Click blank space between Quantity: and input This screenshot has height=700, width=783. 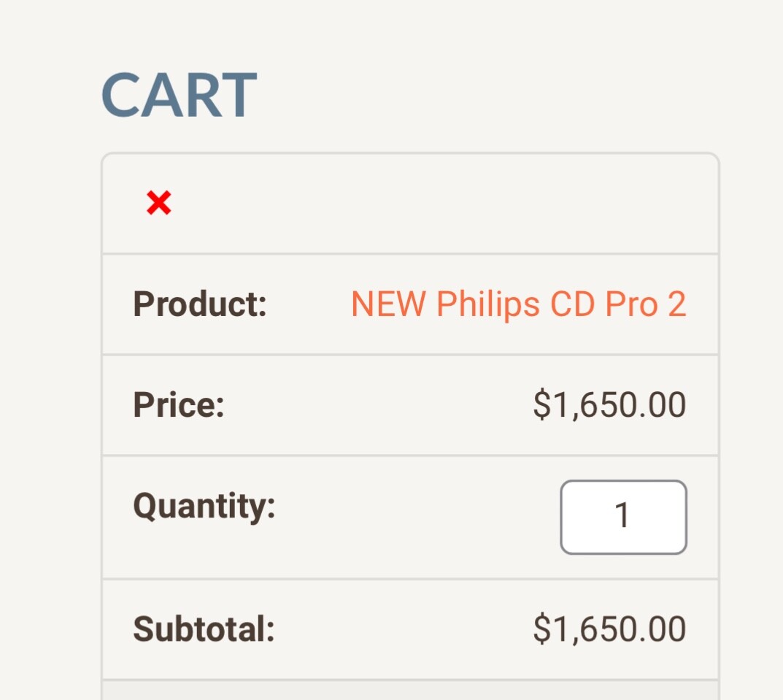point(417,517)
